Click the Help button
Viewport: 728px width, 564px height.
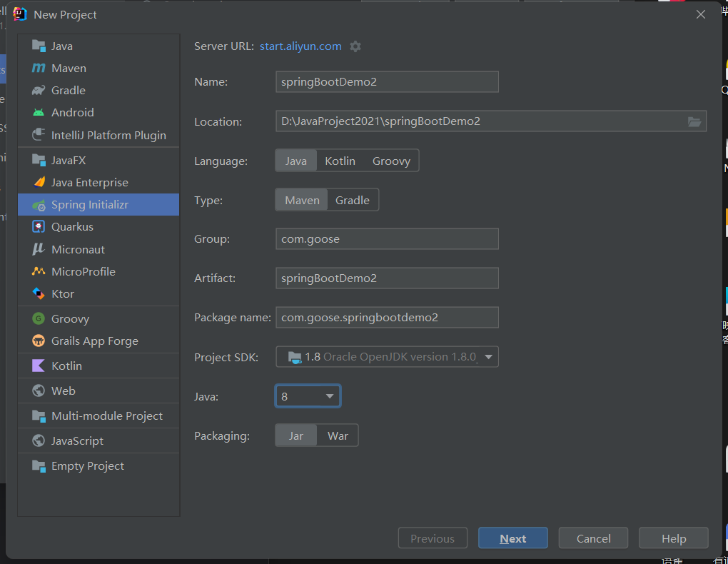point(674,538)
